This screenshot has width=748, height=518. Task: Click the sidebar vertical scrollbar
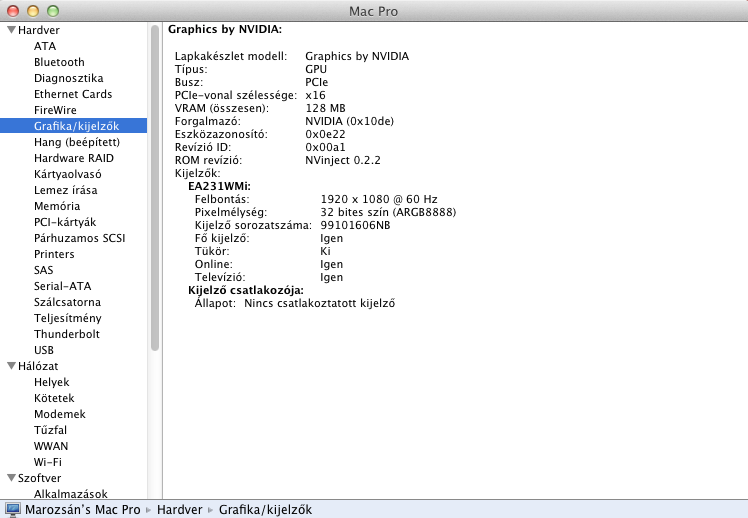point(155,188)
